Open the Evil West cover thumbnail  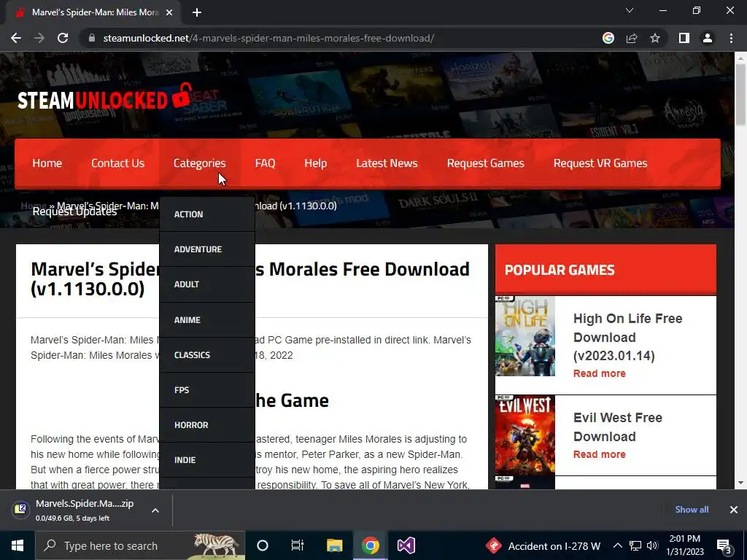(x=525, y=435)
